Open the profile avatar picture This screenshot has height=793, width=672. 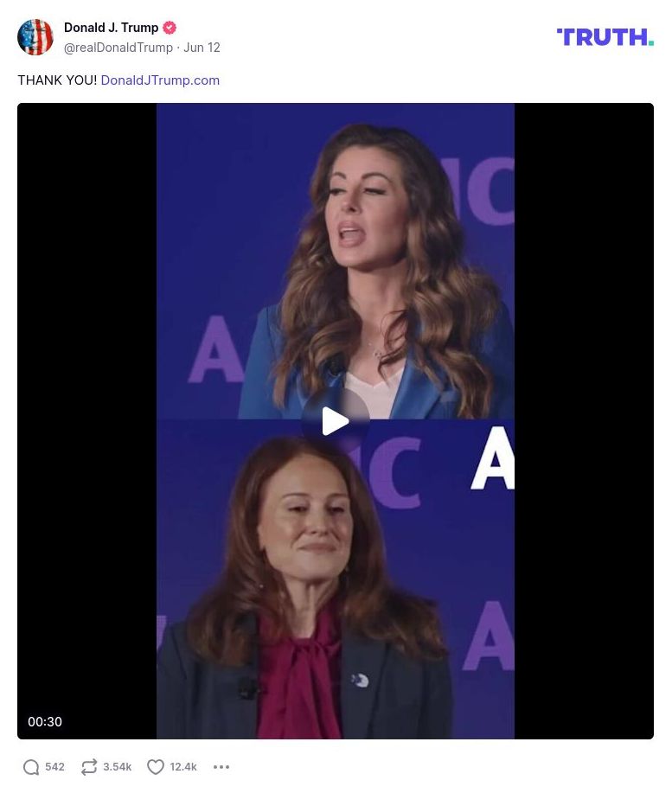pos(35,37)
